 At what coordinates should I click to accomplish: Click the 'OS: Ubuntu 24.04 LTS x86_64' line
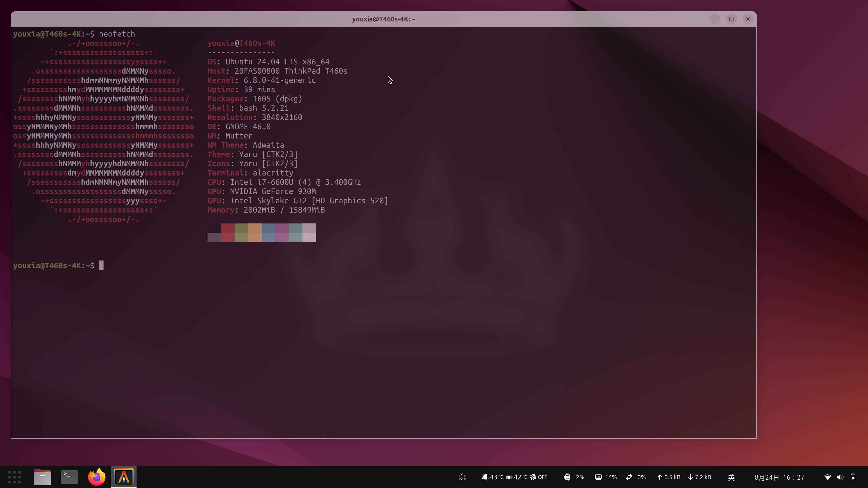(268, 62)
